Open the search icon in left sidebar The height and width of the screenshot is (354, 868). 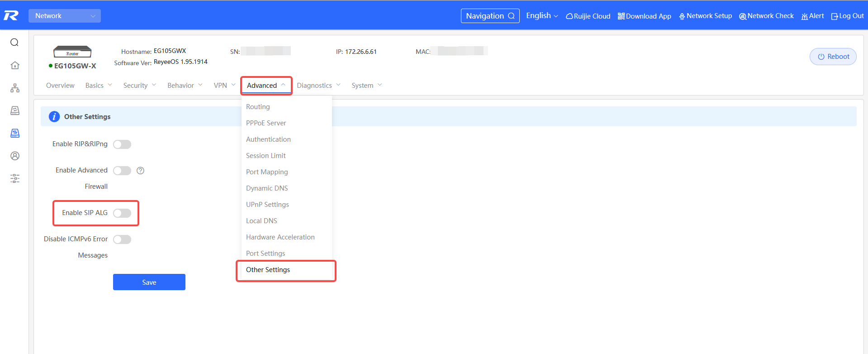coord(14,43)
